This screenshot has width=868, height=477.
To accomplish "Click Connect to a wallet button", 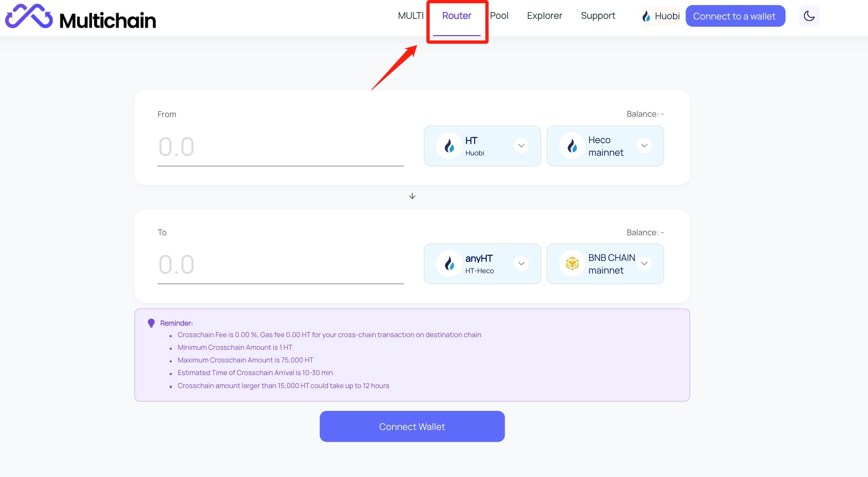I will (x=735, y=16).
